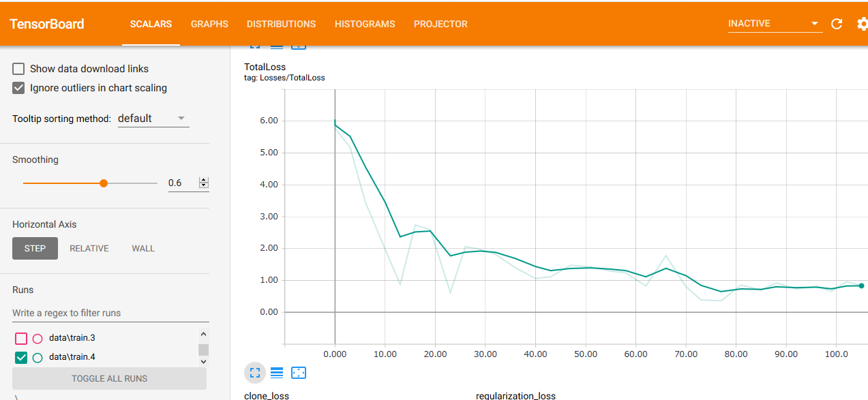Image resolution: width=868 pixels, height=400 pixels.
Task: Enable the data\train.3 run checkbox
Action: click(21, 338)
